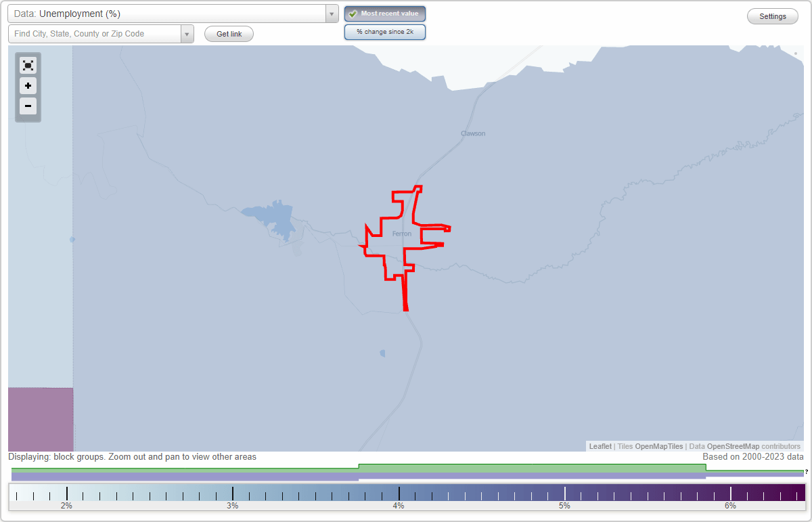This screenshot has width=812, height=522.
Task: Zoom in with the plus button
Action: (28, 86)
